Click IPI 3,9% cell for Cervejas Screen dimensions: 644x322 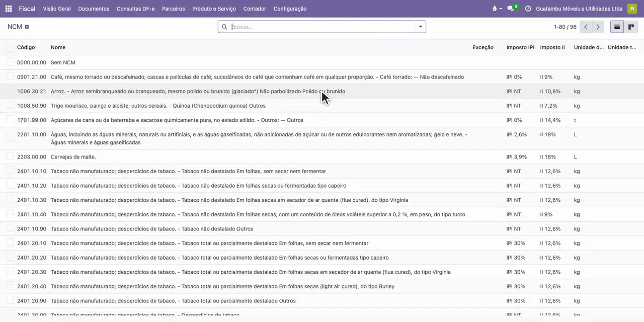pyautogui.click(x=516, y=157)
